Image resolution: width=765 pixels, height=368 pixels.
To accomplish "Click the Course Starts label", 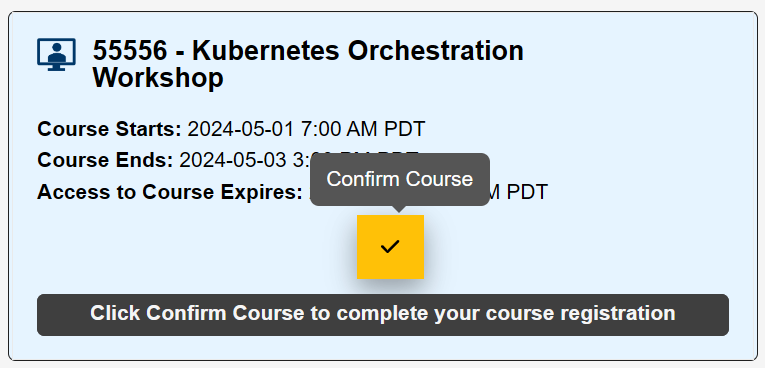I will (109, 129).
